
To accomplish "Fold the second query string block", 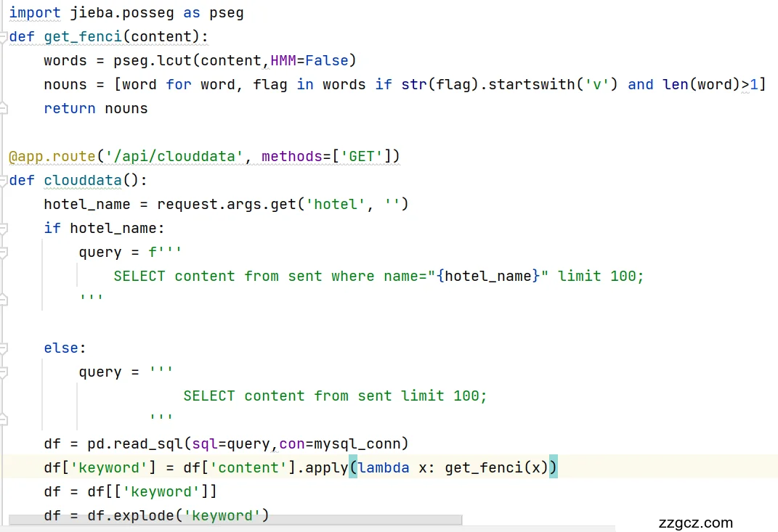I will [x=4, y=372].
